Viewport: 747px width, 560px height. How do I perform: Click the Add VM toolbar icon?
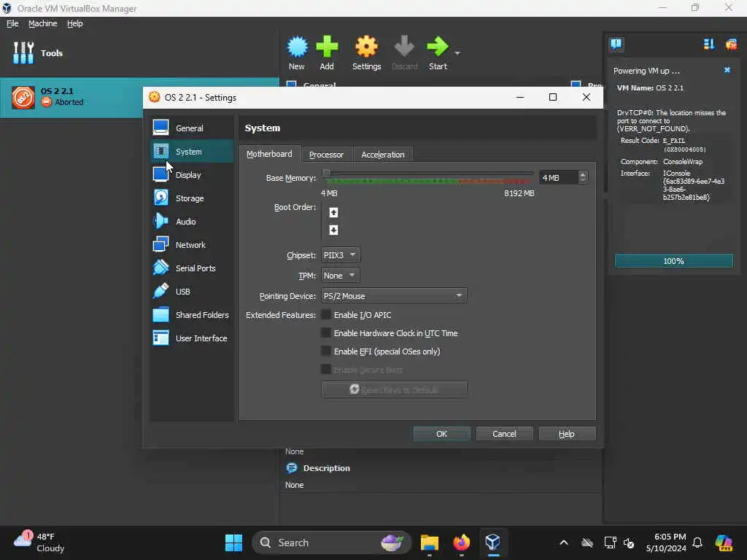[327, 52]
